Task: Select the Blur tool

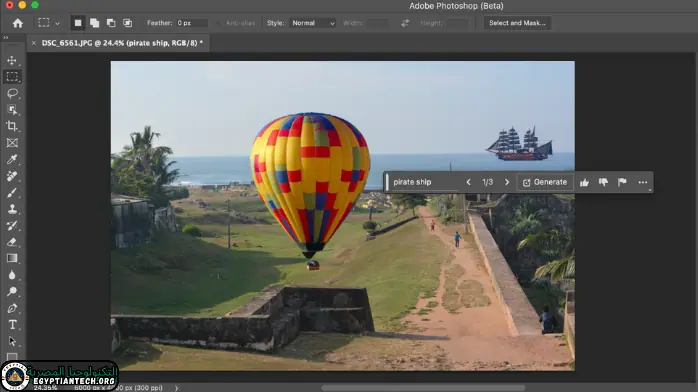Action: (12, 275)
